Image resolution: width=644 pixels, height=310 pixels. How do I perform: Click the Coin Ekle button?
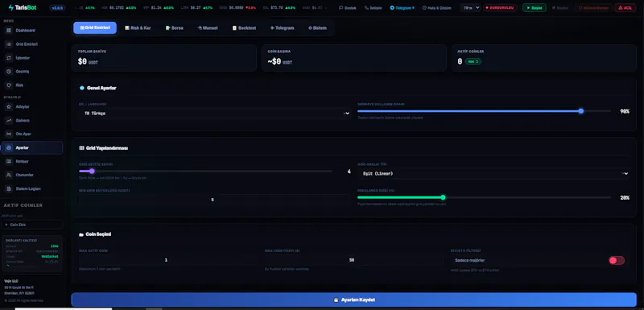[32, 225]
